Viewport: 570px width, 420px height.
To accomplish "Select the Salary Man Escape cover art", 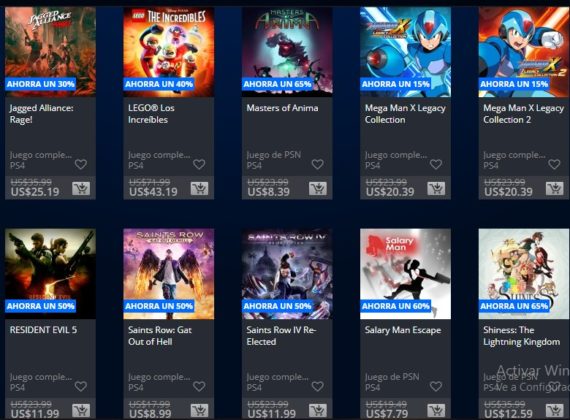I will tap(405, 274).
